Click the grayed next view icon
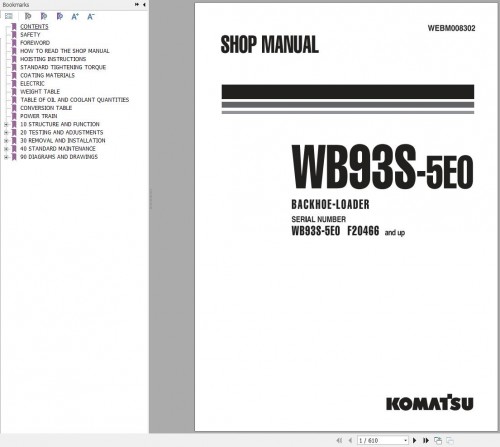Image resolution: width=500 pixels, height=447 pixels. (450, 440)
